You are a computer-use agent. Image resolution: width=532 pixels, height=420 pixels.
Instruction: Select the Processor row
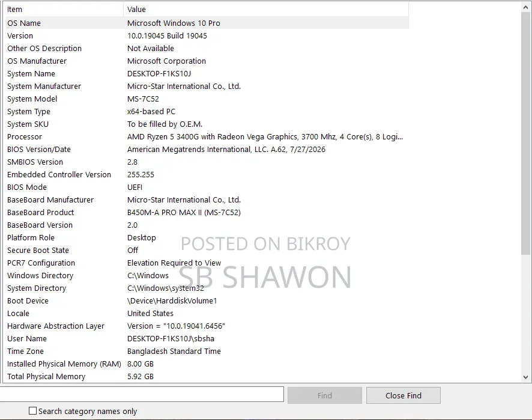[x=207, y=136]
